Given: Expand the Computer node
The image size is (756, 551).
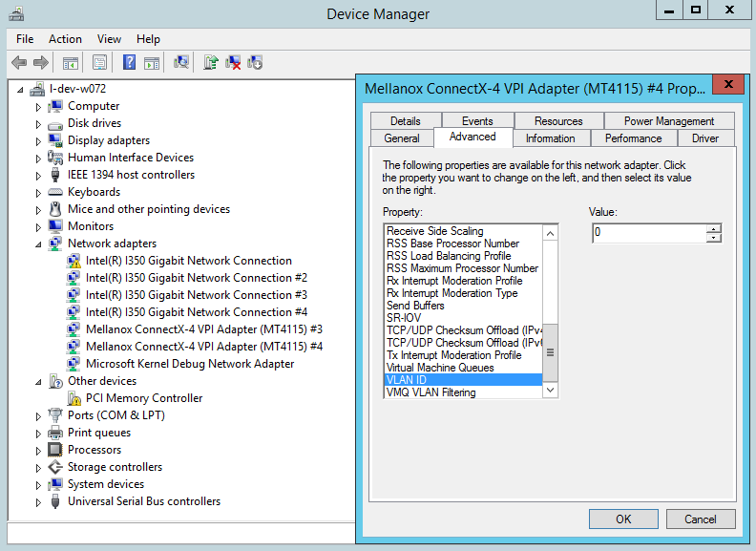Looking at the screenshot, I should pos(38,107).
